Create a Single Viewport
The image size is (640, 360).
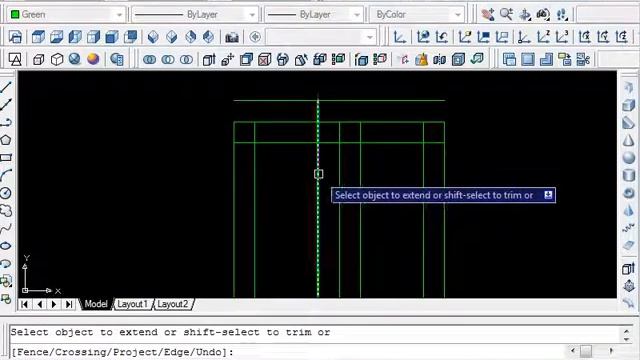[x=528, y=60]
